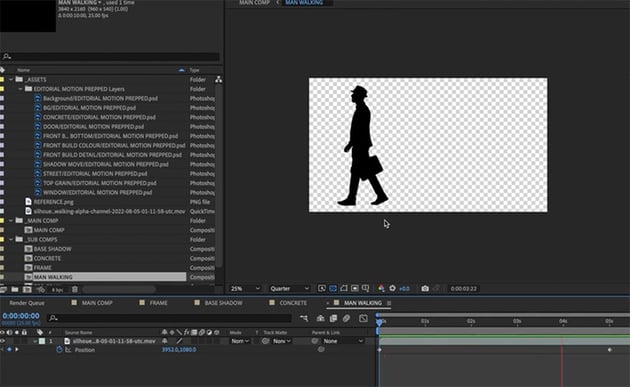Show channel and color management settings icon
This screenshot has height=387, width=630.
[381, 288]
